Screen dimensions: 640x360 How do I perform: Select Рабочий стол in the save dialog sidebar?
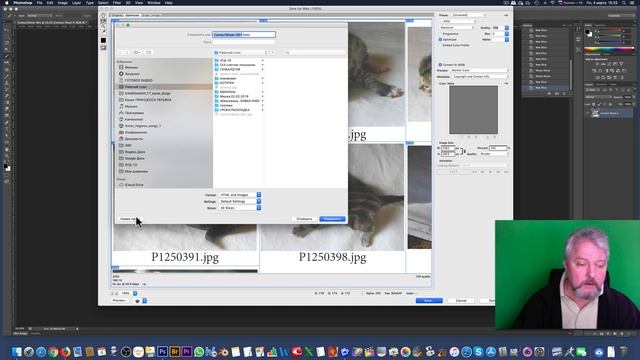(x=164, y=87)
